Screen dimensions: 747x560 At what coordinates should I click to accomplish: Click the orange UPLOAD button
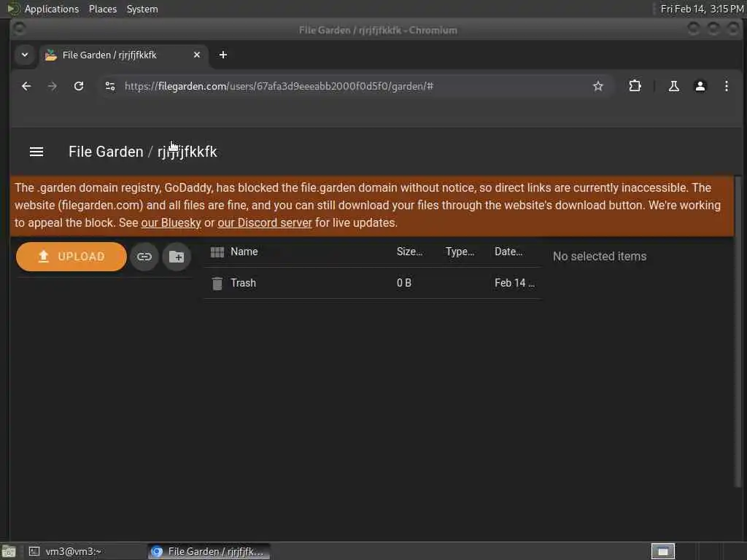71,257
